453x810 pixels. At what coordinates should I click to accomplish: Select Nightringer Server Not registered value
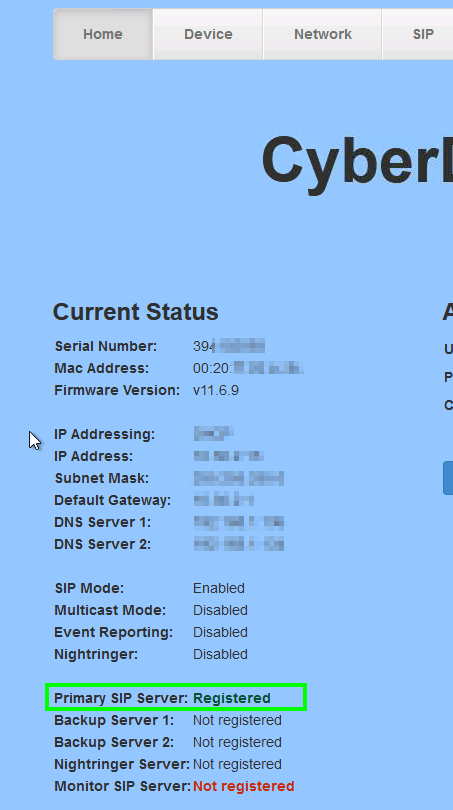[x=238, y=764]
